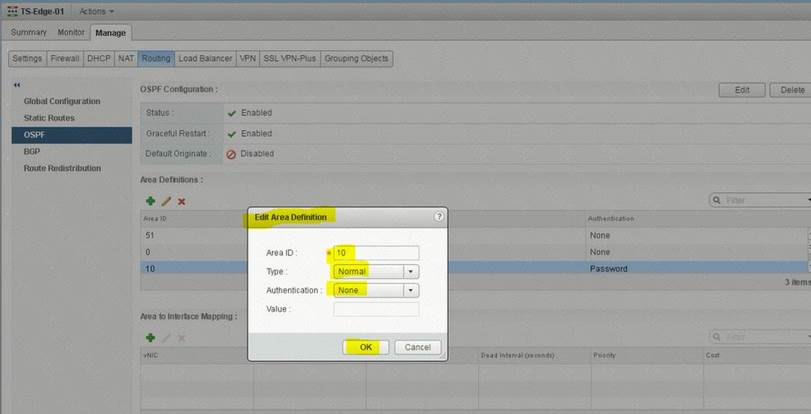Click into the Area ID input field
The height and width of the screenshot is (414, 811).
376,253
